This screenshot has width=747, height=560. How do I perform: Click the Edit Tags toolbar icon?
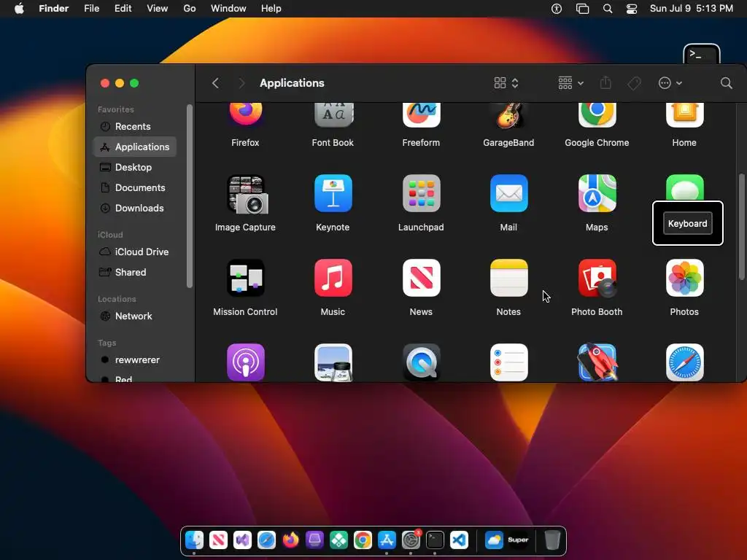[634, 83]
